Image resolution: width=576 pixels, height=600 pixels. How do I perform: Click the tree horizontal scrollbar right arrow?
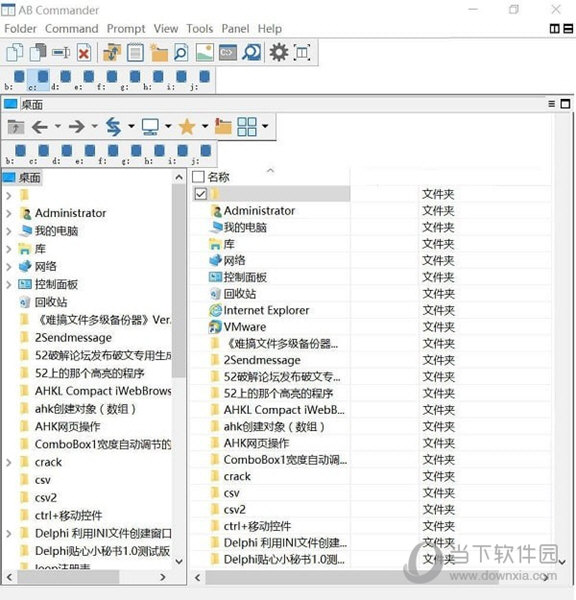coord(163,577)
